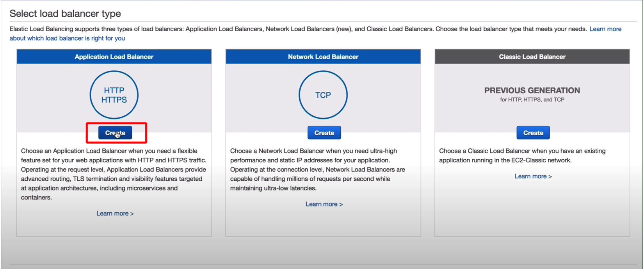Screen dimensions: 644x269
Task: Open Learn more under Network Load Balancer
Action: point(324,204)
